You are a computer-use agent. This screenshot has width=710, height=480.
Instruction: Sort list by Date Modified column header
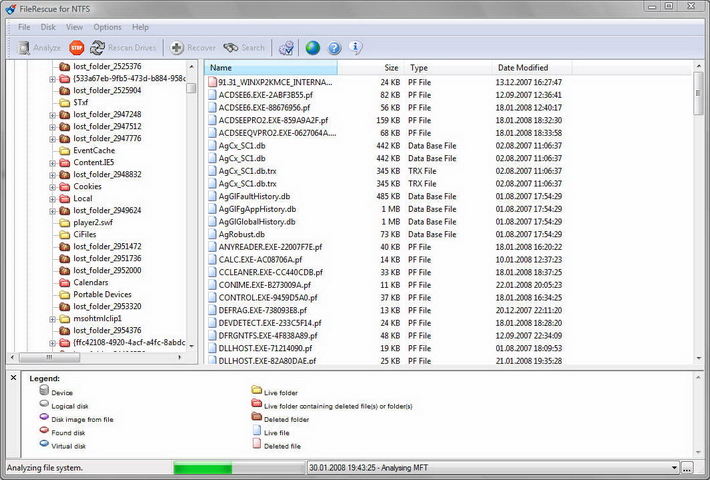(522, 67)
